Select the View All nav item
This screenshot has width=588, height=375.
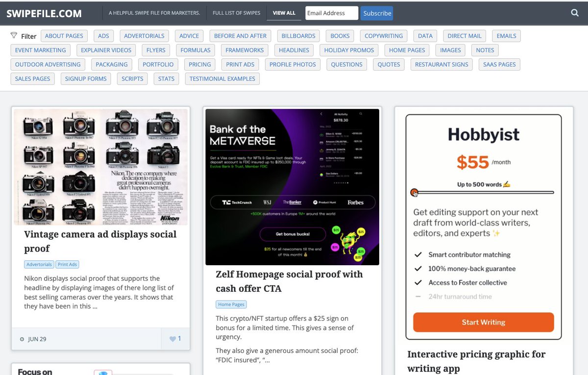tap(284, 13)
